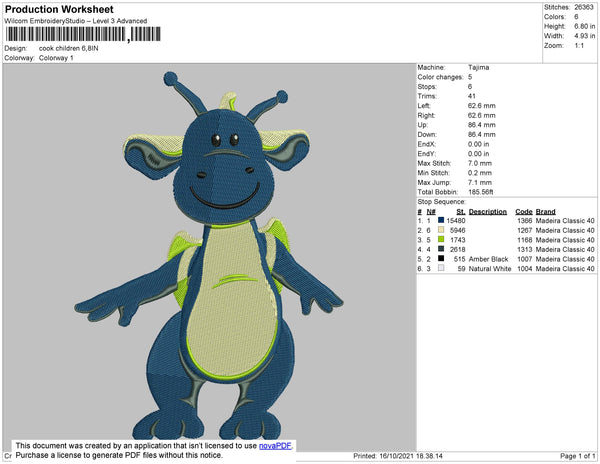Select the Natural White color swatch
Image resolution: width=600 pixels, height=464 pixels.
point(441,269)
